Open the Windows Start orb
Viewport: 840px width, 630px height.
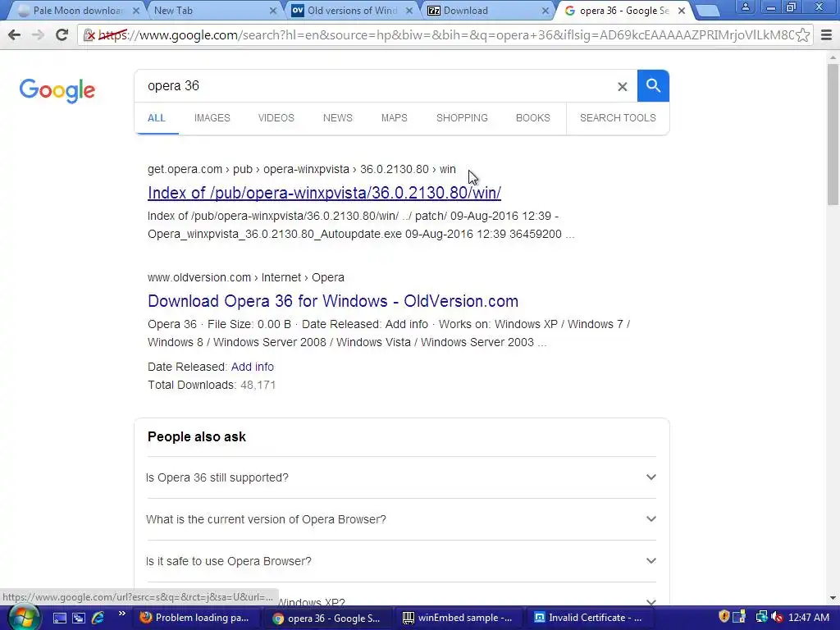24,618
